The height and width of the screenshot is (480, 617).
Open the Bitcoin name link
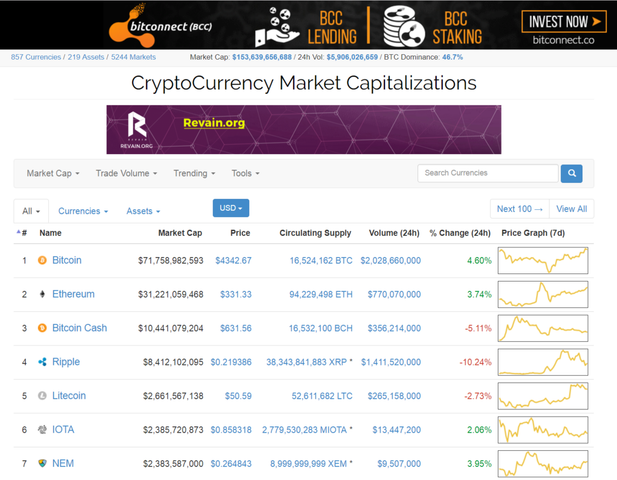tap(67, 260)
